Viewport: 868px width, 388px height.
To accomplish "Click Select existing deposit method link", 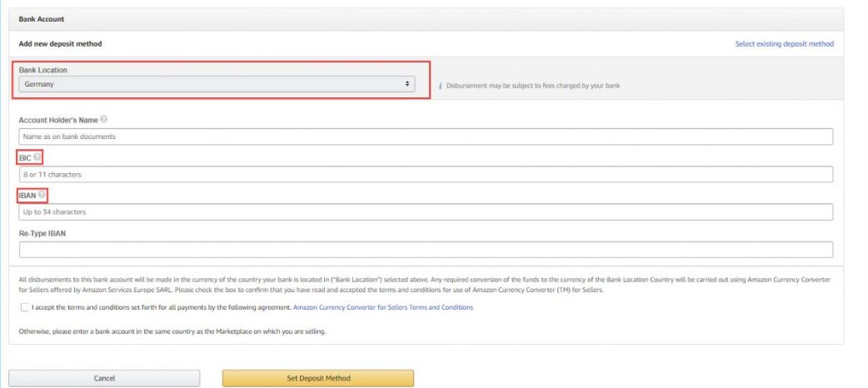I will [x=784, y=44].
